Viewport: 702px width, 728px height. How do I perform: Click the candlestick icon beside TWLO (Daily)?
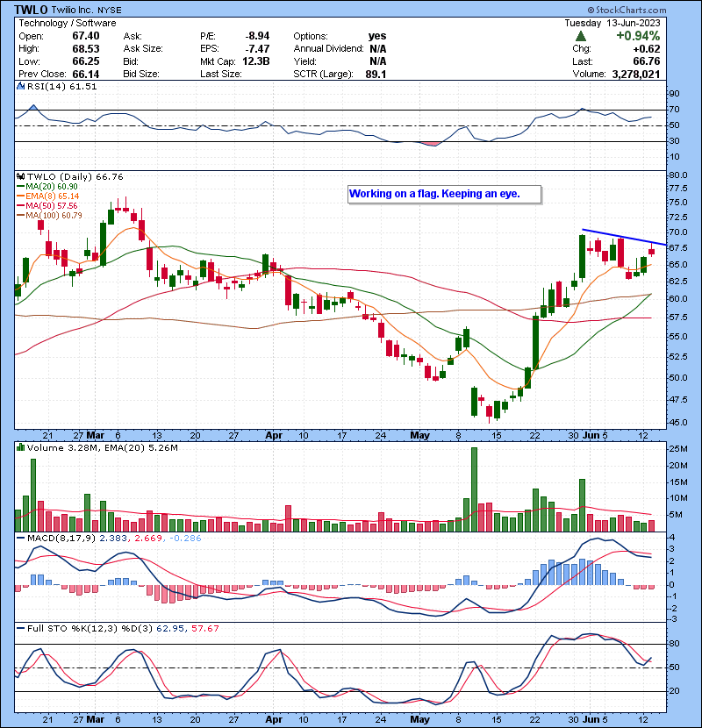(20, 177)
